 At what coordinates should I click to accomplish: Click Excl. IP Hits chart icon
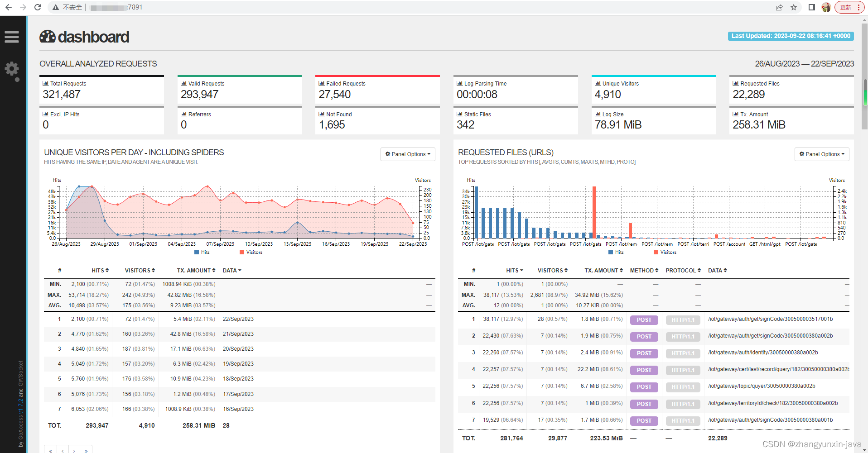pyautogui.click(x=45, y=114)
